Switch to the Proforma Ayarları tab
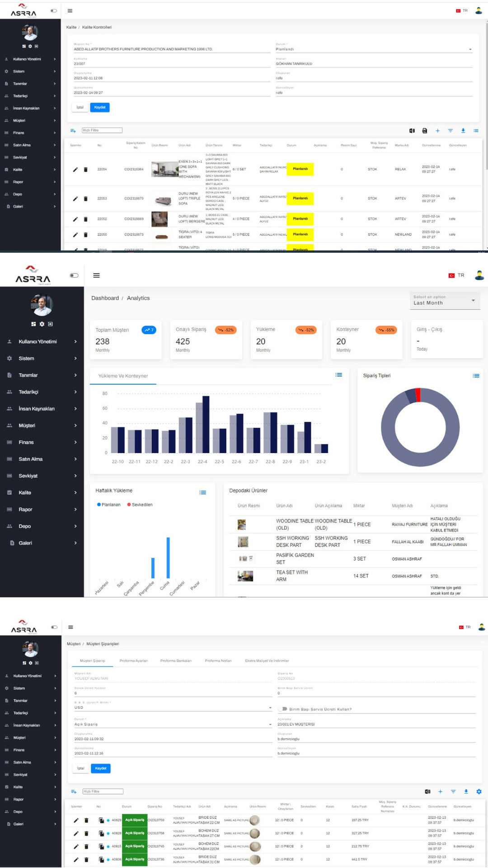488x868 pixels. (133, 660)
